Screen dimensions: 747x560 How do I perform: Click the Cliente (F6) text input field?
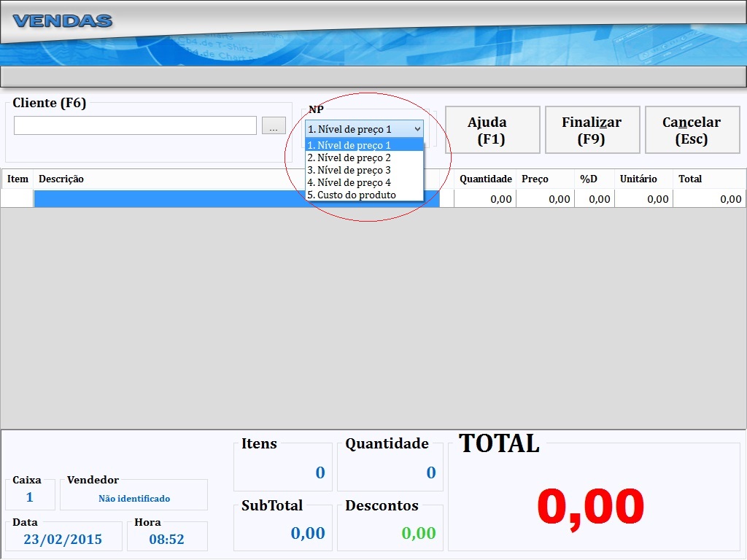(x=135, y=125)
